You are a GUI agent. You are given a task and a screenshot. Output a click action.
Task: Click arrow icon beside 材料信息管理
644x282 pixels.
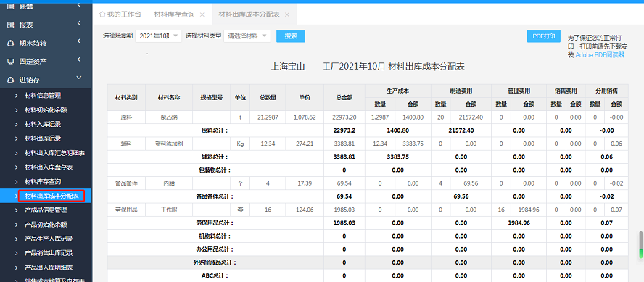click(x=17, y=96)
